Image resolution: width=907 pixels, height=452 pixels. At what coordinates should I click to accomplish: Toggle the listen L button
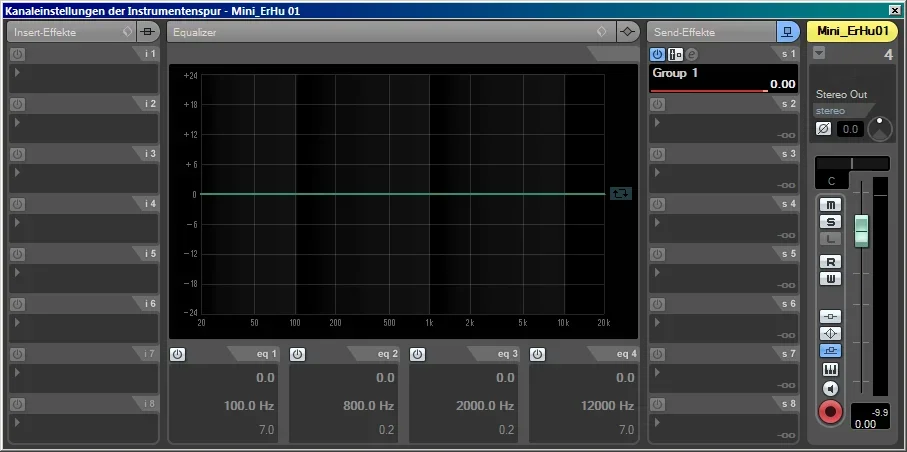[831, 238]
